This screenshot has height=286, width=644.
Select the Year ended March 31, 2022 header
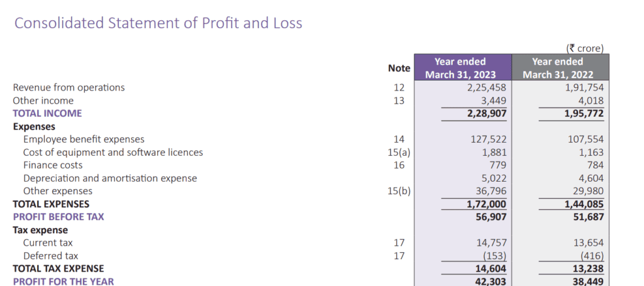coord(560,67)
